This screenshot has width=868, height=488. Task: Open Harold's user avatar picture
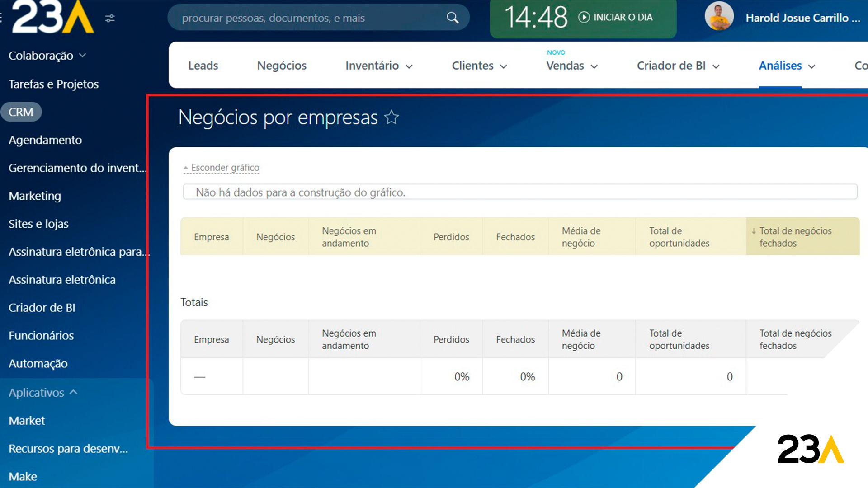click(719, 17)
